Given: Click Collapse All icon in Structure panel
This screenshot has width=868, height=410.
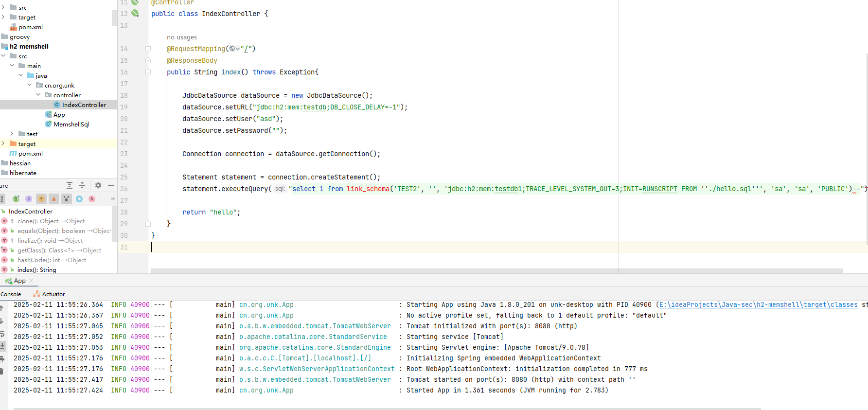Looking at the screenshot, I should pos(82,185).
